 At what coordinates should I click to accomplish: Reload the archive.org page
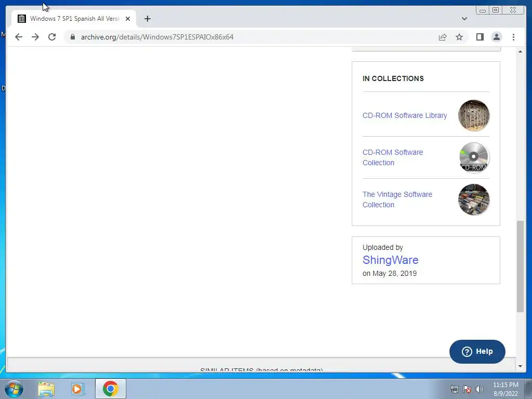pyautogui.click(x=52, y=37)
